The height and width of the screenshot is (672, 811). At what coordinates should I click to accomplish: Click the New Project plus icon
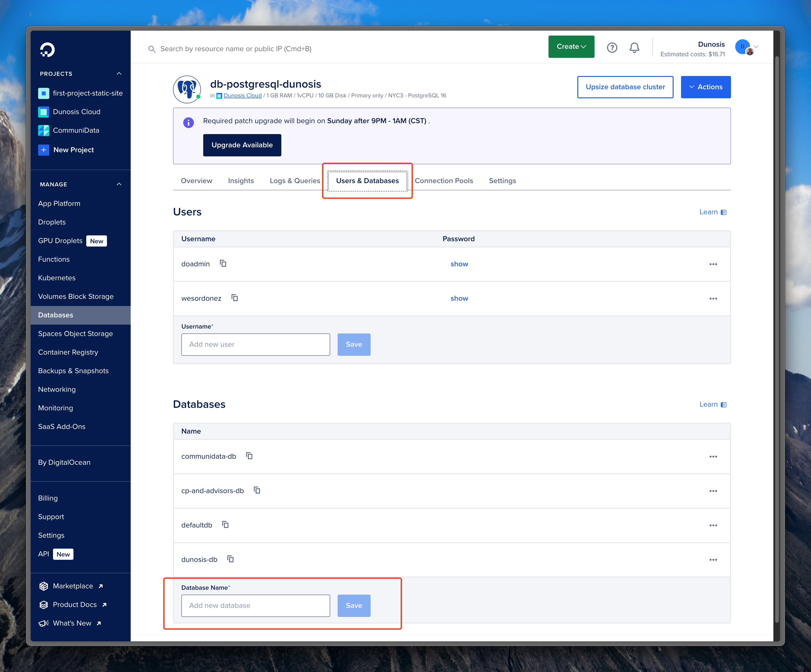[44, 150]
